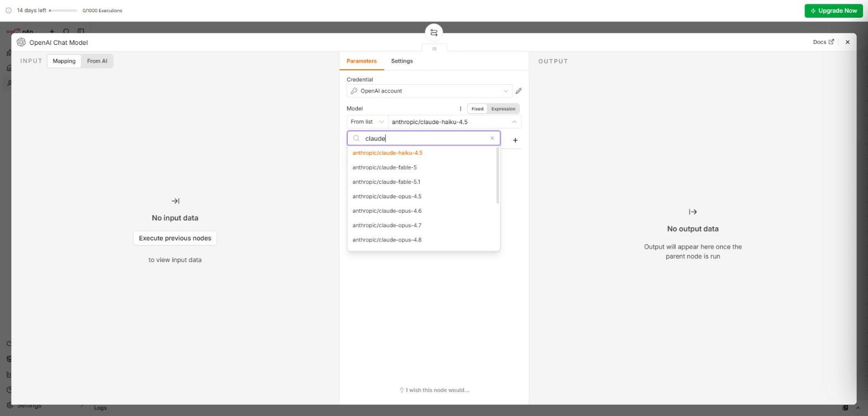
Task: Switch Model field to Fixed mode
Action: pos(477,109)
